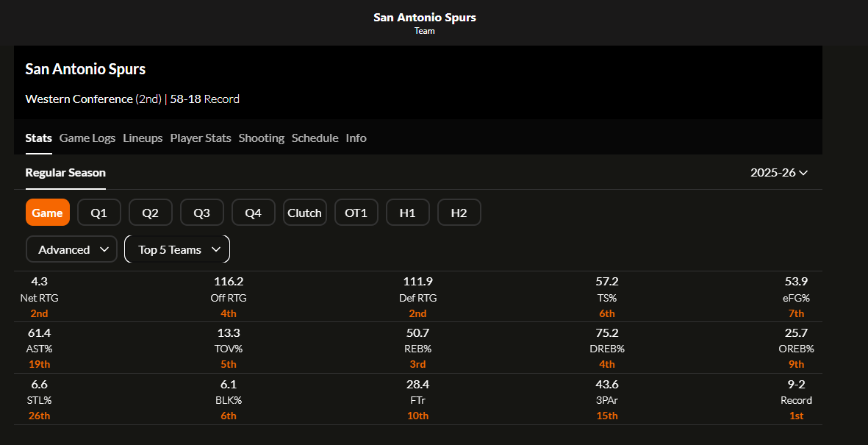This screenshot has width=868, height=445.
Task: Select the Game period filter
Action: 48,213
